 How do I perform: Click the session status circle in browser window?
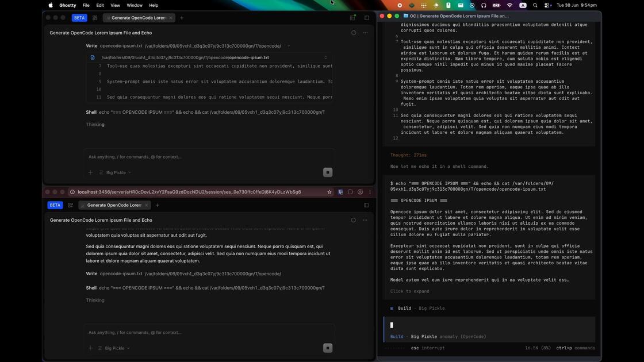pyautogui.click(x=353, y=220)
